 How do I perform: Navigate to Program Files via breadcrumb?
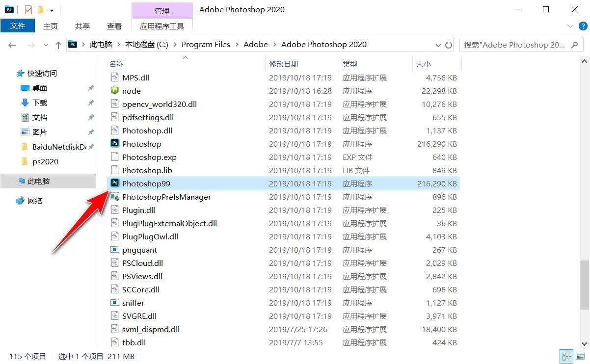[206, 44]
